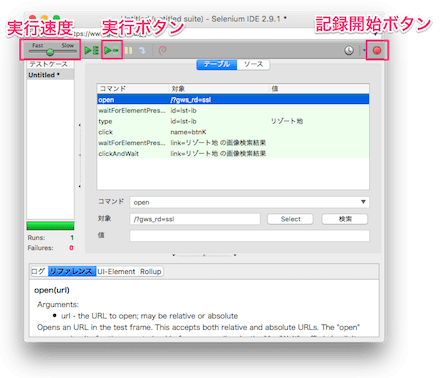This screenshot has width=440, height=378.
Task: Click the Failures count label
Action: coord(40,248)
